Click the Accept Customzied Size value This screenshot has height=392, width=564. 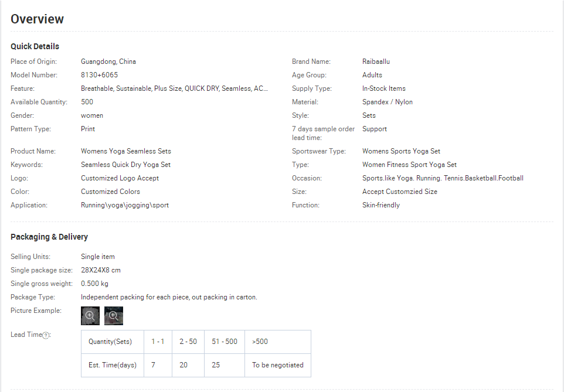click(400, 192)
